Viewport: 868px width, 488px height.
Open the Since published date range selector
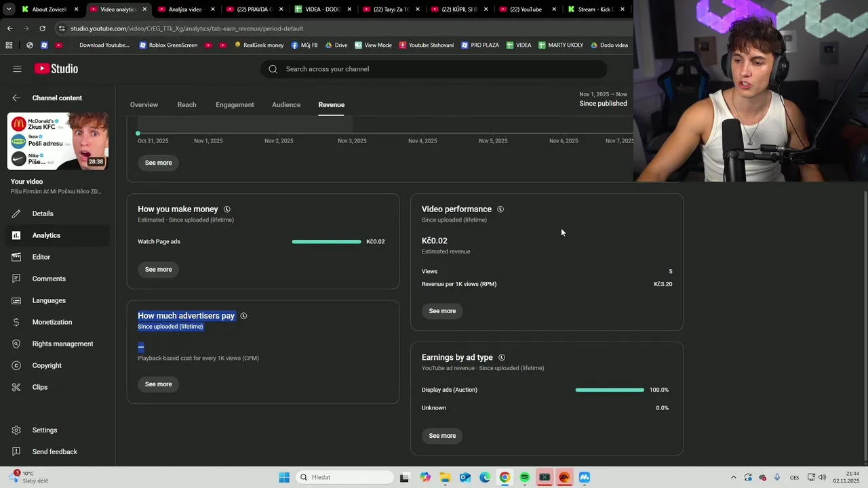tap(603, 99)
